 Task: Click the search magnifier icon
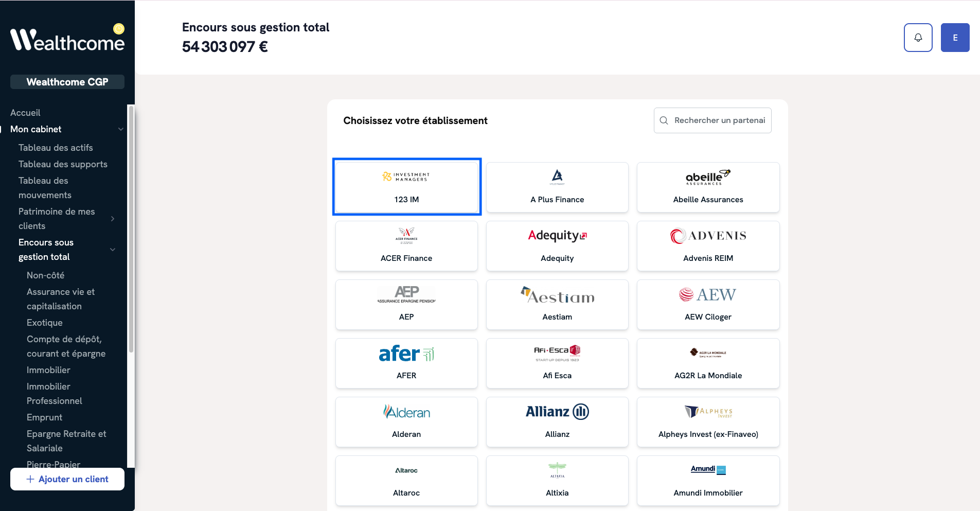click(x=664, y=120)
